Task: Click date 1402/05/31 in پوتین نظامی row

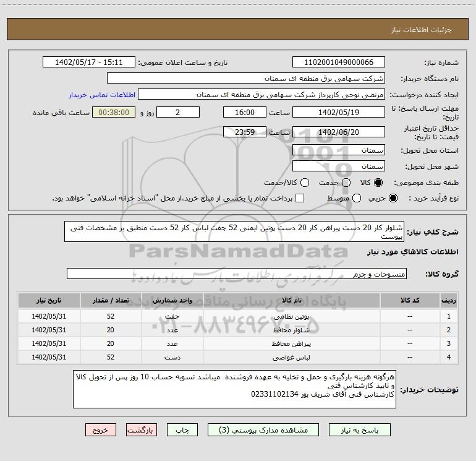Action: point(49,316)
